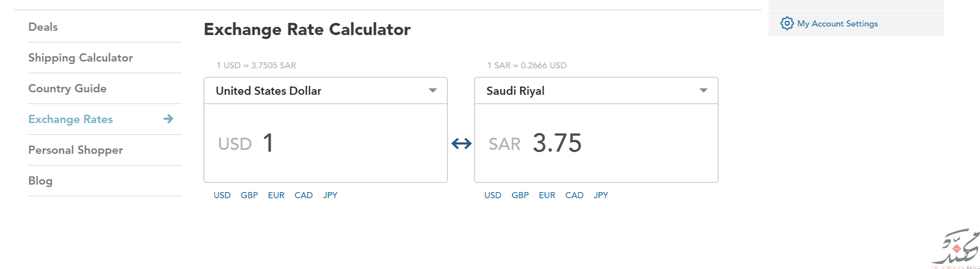Click the currency swap arrows icon
Image resolution: width=980 pixels, height=269 pixels.
(x=461, y=143)
